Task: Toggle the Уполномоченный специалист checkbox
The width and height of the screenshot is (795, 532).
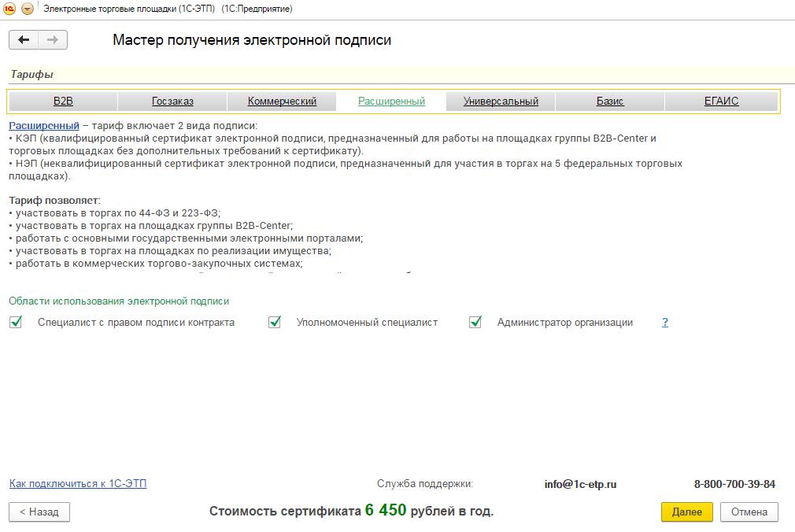Action: (x=275, y=322)
